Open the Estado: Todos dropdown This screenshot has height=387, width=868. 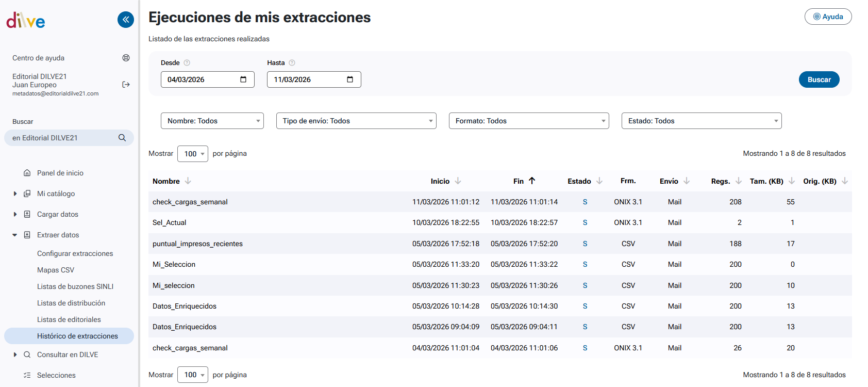pyautogui.click(x=701, y=121)
